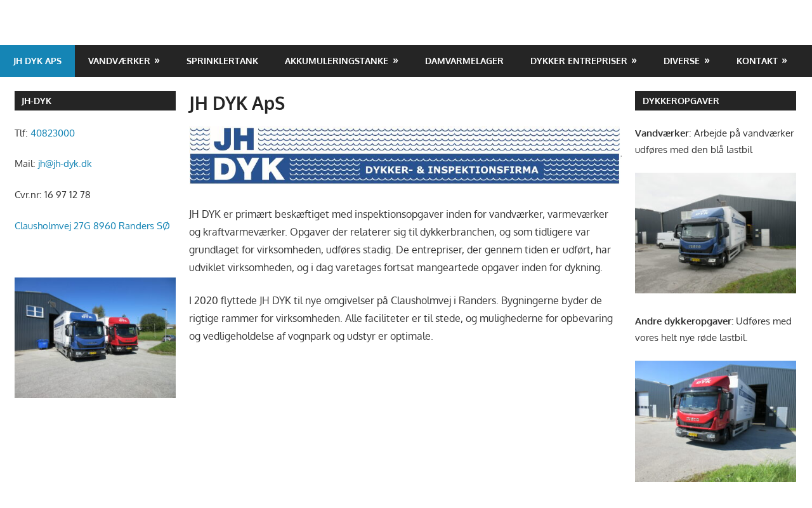This screenshot has width=812, height=508.
Task: Expand the Vandværker submenu arrow
Action: pos(157,60)
